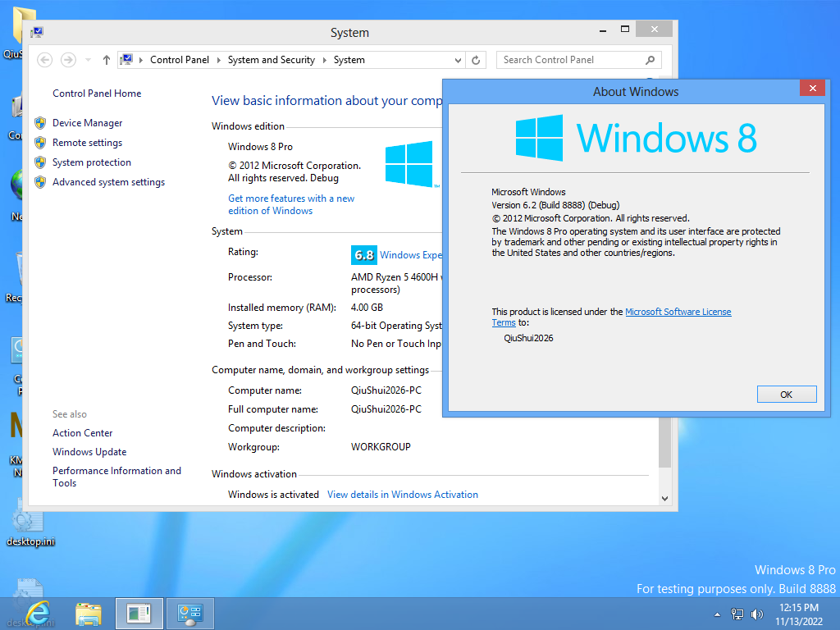This screenshot has height=630, width=840.
Task: Click Version 6.2 (Build 8888) text
Action: coord(555,205)
